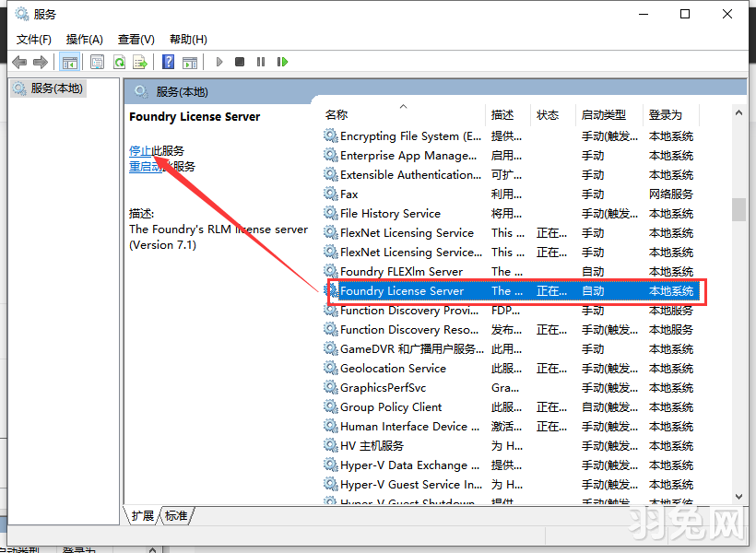The width and height of the screenshot is (756, 553).
Task: Restart the service using the restart icon
Action: (282, 61)
